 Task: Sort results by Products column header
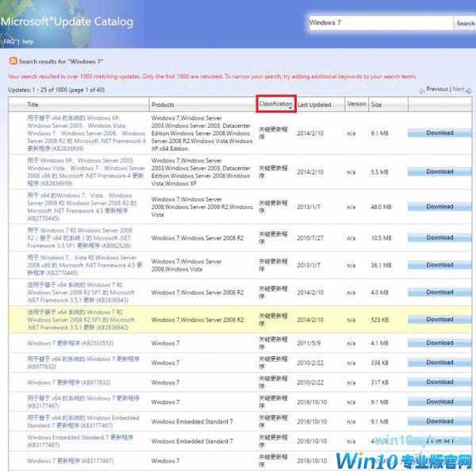click(163, 104)
